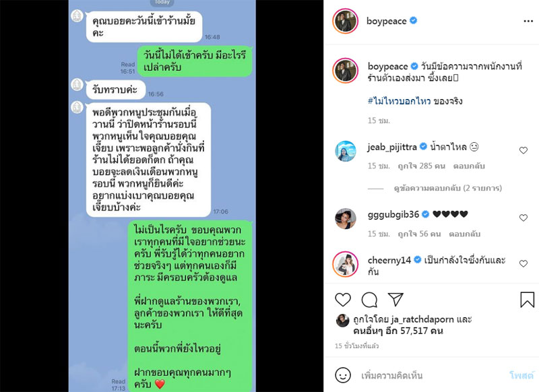The height and width of the screenshot is (392, 539).
Task: Open boypeace profile from the header username
Action: 386,21
